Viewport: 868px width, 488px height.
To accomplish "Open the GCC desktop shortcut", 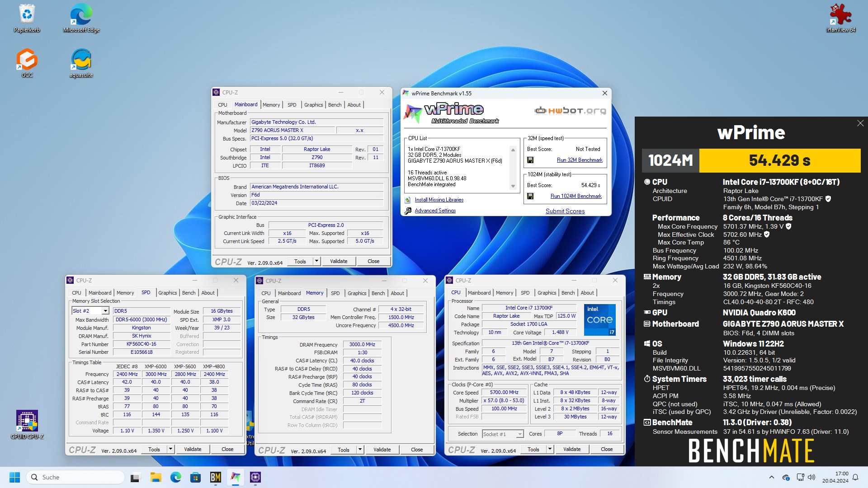I will coord(27,63).
